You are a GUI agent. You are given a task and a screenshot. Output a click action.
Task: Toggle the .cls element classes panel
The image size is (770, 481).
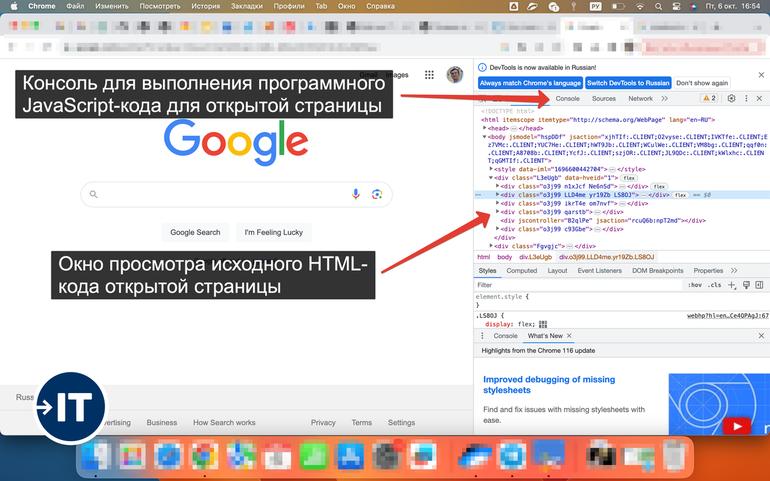(715, 285)
